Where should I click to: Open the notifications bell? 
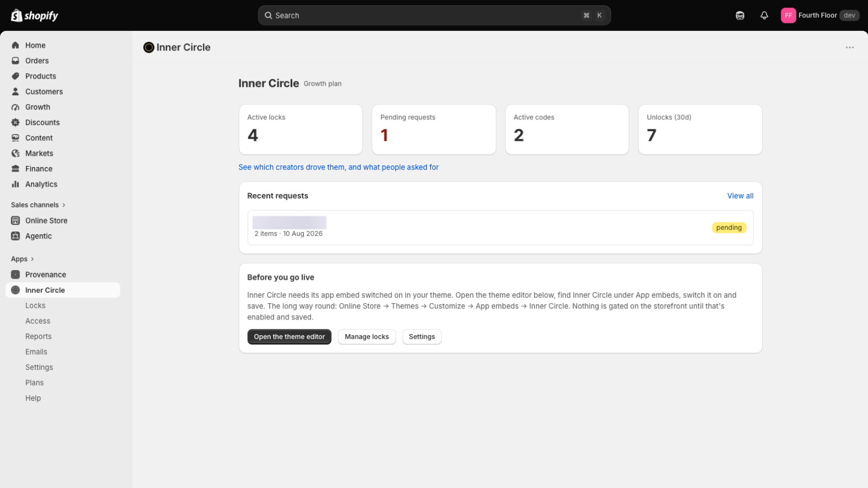pyautogui.click(x=764, y=16)
